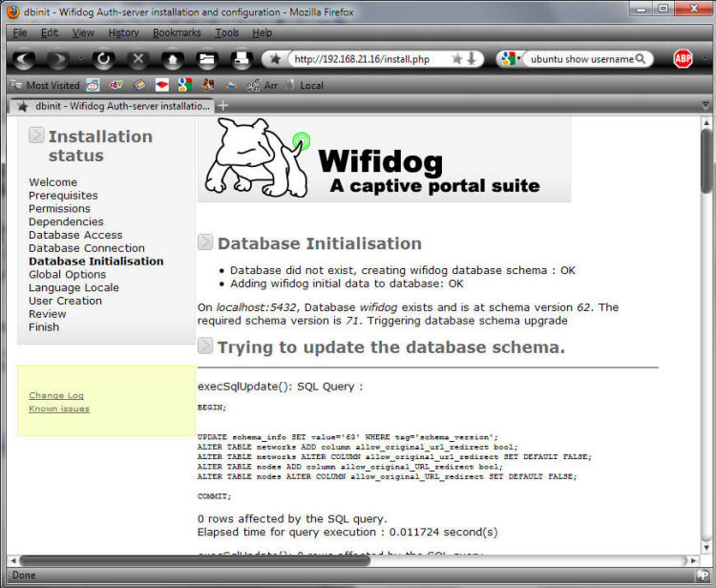Click 'Review' in the sidebar
716x588 pixels.
tap(47, 314)
